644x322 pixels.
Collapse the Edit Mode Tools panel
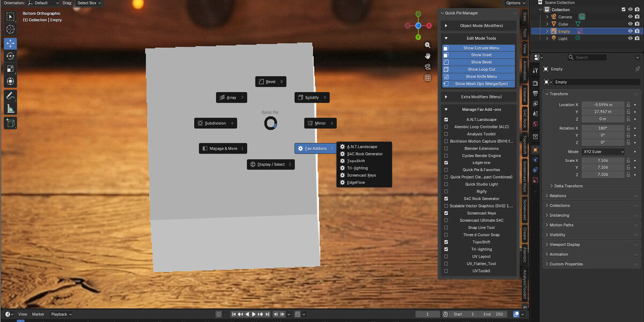coord(479,38)
